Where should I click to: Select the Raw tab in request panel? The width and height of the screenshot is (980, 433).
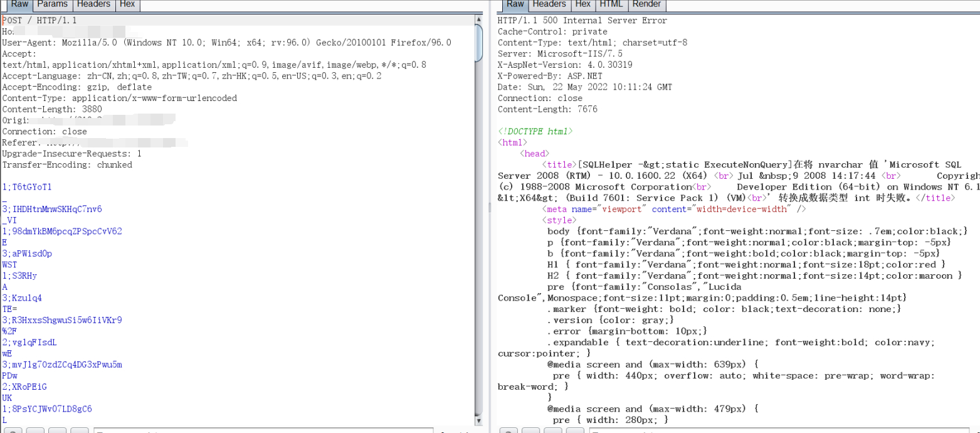click(20, 4)
